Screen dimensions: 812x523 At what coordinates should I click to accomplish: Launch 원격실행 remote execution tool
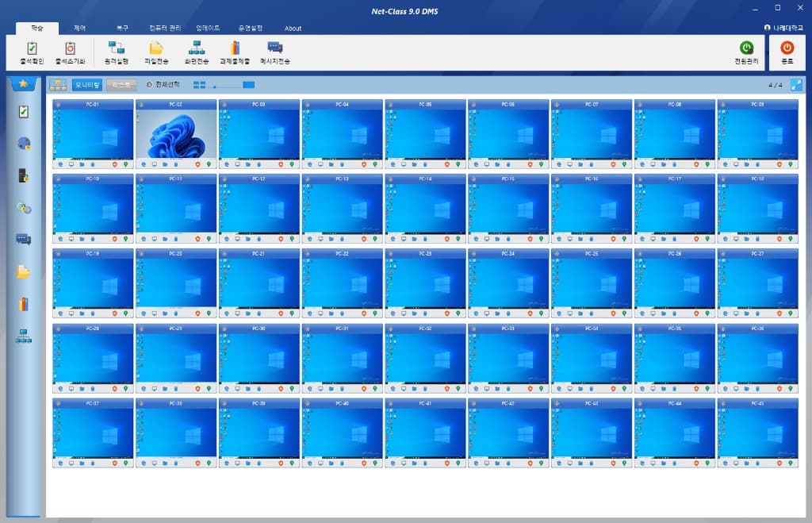(116, 53)
